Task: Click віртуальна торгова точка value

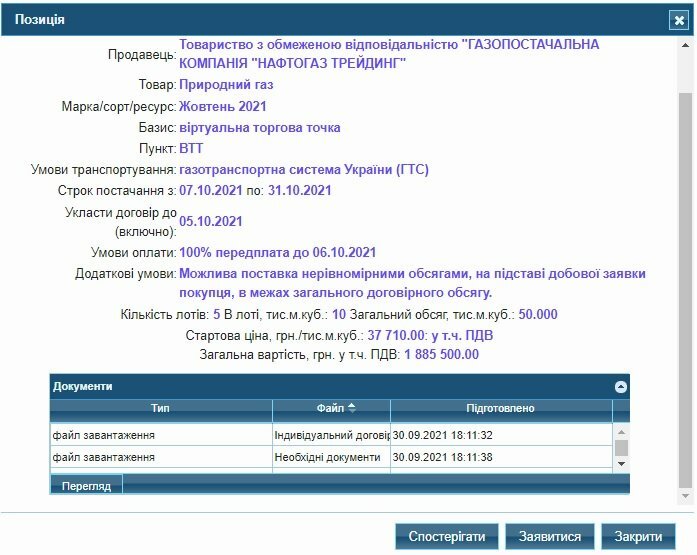Action: coord(260,128)
